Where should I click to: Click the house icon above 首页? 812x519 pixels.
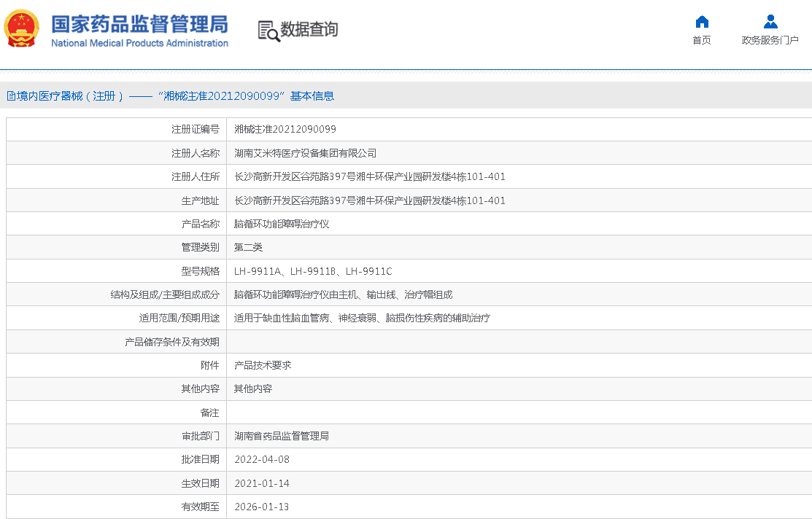click(702, 21)
